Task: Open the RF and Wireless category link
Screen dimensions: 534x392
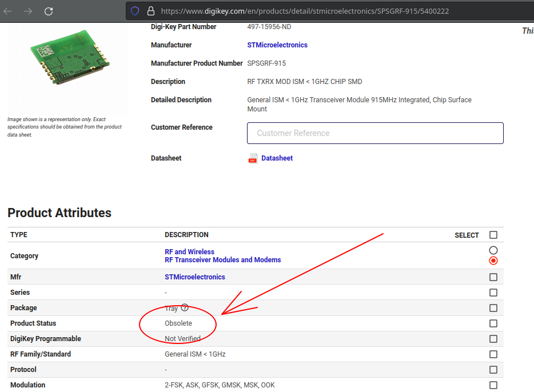Action: [189, 251]
